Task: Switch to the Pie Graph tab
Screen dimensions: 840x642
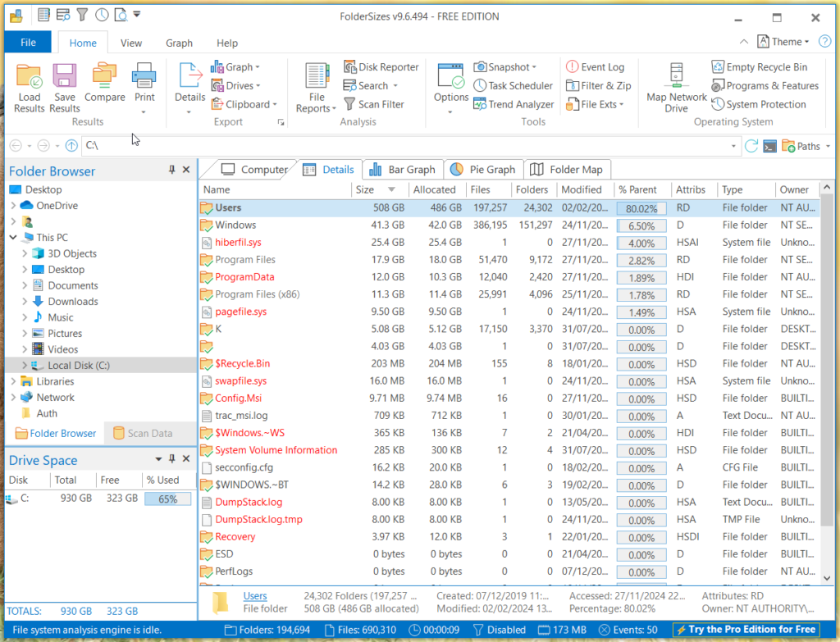Action: (x=482, y=170)
